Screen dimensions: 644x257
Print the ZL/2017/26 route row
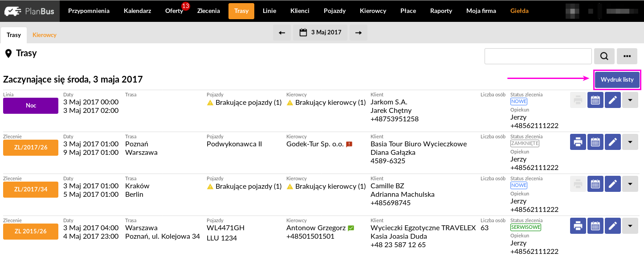pyautogui.click(x=578, y=142)
